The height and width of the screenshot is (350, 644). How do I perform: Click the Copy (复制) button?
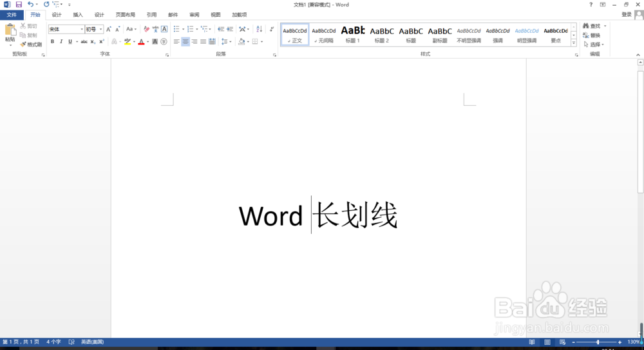(29, 35)
